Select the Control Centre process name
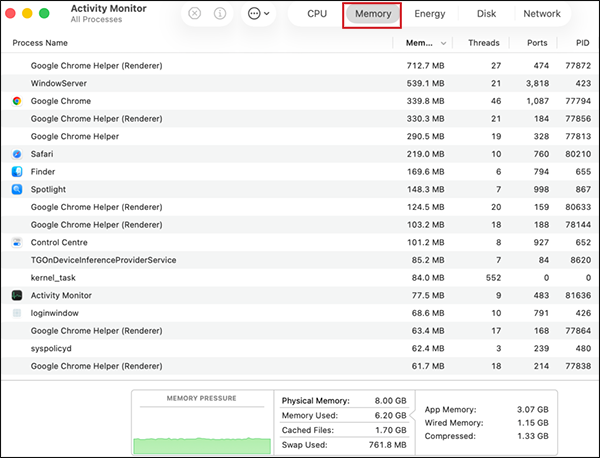 pos(59,242)
